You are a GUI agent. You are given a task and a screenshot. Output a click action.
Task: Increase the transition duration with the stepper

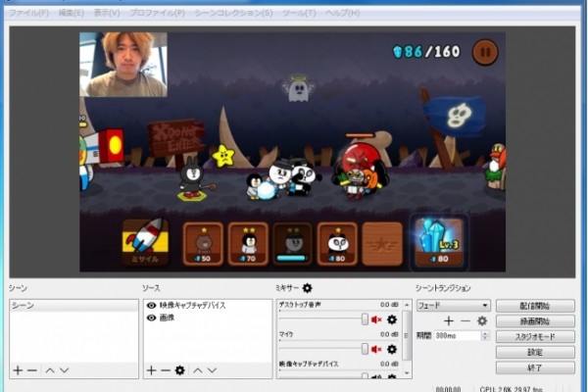coord(485,333)
